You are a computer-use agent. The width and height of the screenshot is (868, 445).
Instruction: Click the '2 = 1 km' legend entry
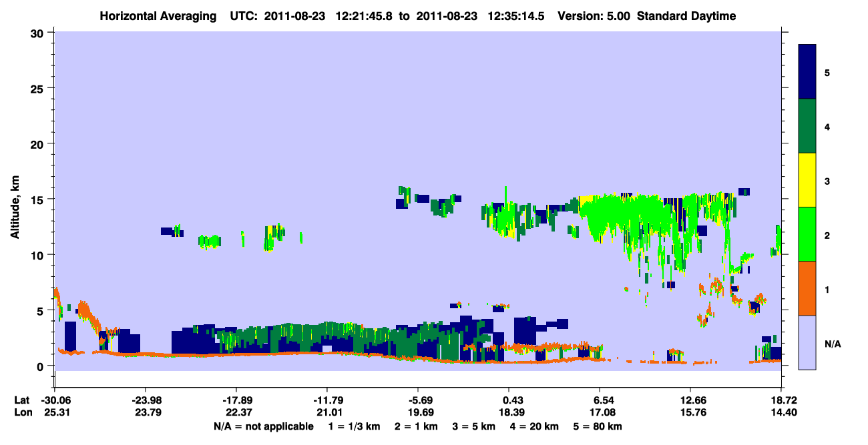[x=416, y=426]
